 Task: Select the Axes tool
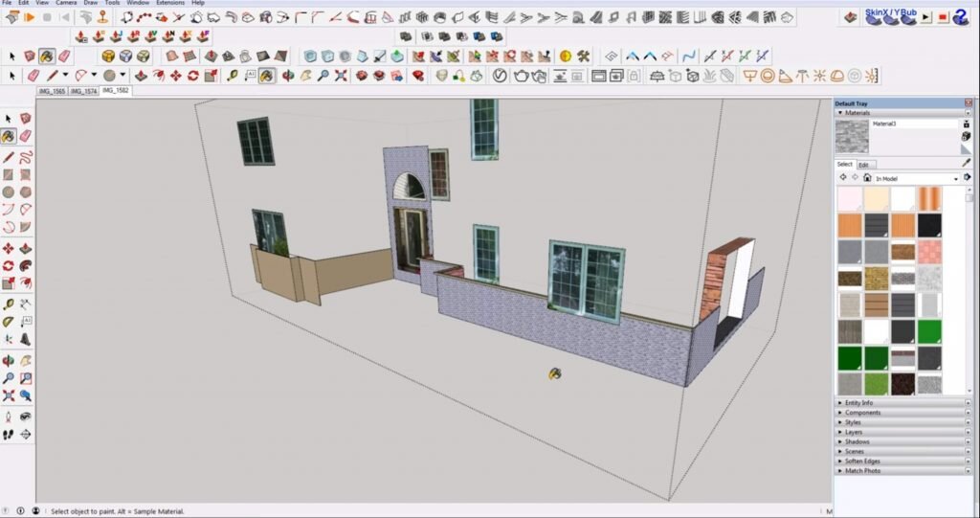8,339
